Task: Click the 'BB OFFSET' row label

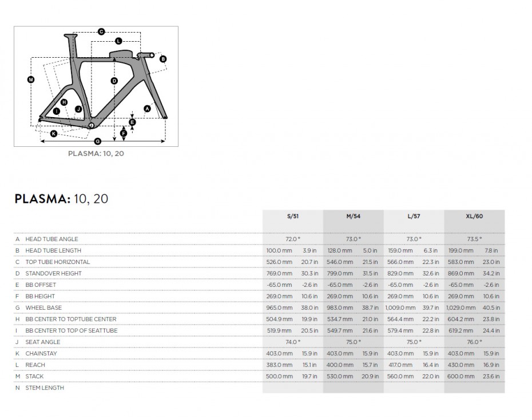Action: click(41, 285)
